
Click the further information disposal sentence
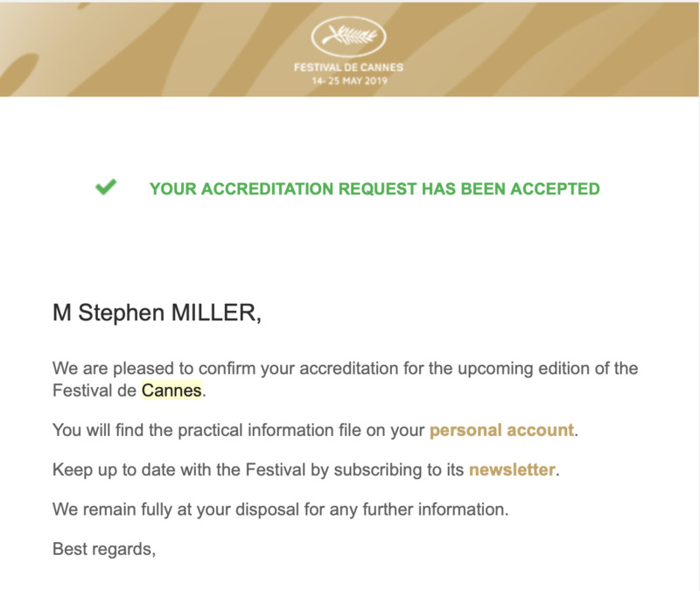coord(280,510)
